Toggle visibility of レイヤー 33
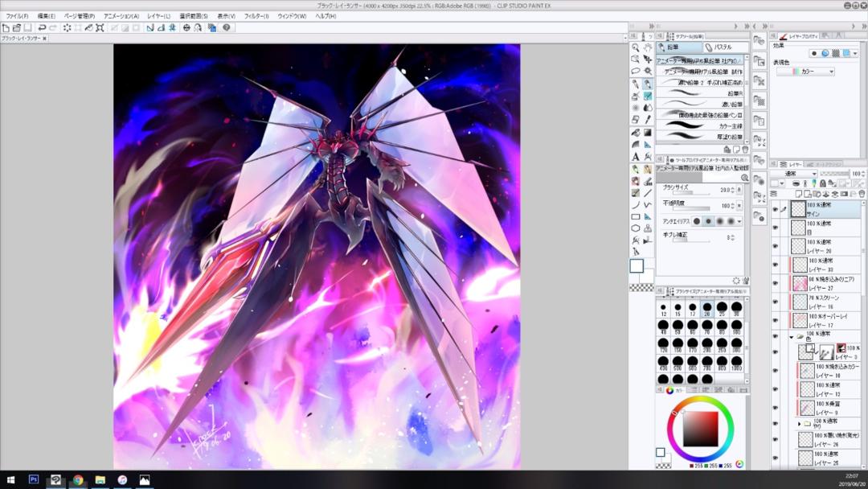The width and height of the screenshot is (868, 489). pyautogui.click(x=775, y=265)
